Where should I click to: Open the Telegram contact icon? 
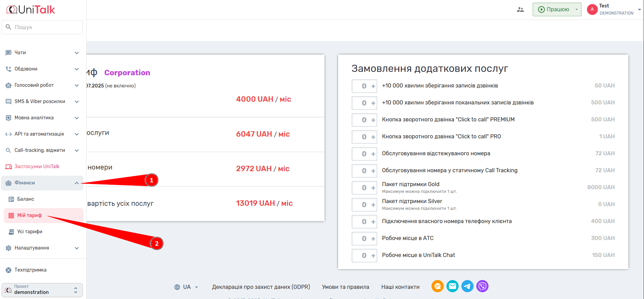(x=467, y=286)
